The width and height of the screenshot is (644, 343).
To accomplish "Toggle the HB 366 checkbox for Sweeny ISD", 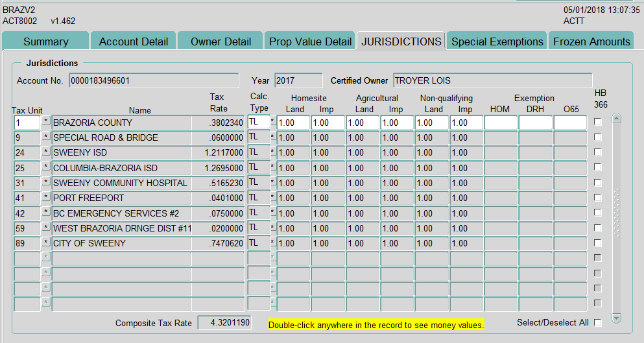I will pyautogui.click(x=597, y=152).
